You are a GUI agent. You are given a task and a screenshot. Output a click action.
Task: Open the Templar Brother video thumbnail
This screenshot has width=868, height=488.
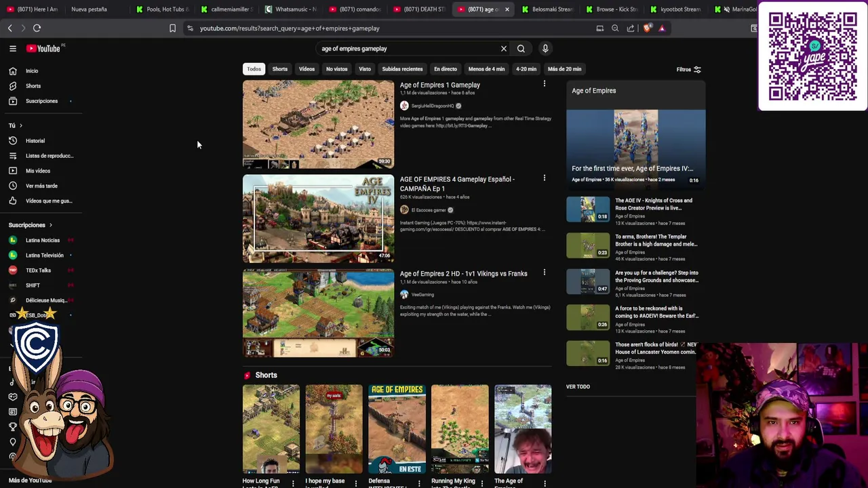point(588,245)
